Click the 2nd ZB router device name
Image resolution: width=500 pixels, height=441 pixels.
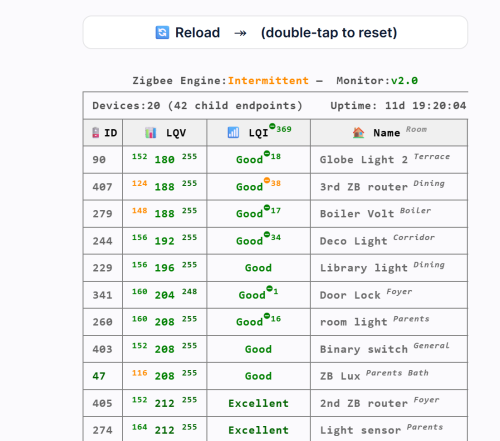(x=364, y=404)
